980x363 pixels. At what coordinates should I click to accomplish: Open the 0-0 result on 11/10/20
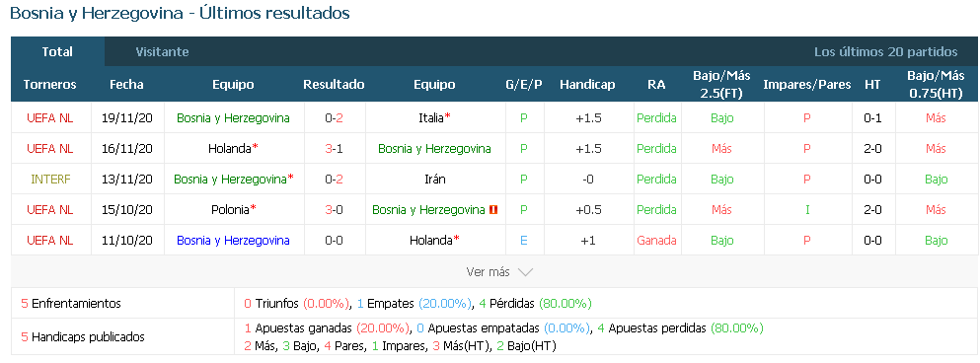[x=334, y=241]
